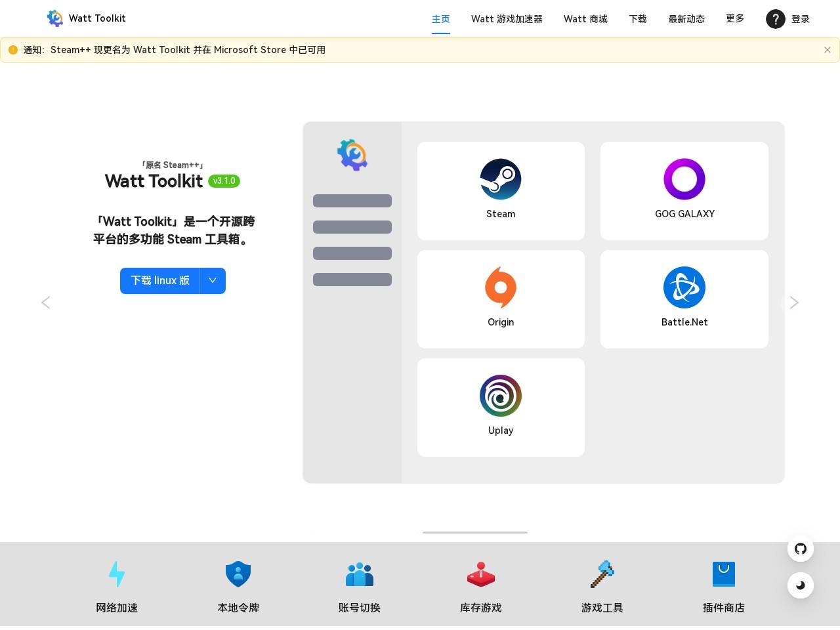Click the Watt Toolkit brand name in header
Screen dimensions: 840x630
tap(97, 18)
